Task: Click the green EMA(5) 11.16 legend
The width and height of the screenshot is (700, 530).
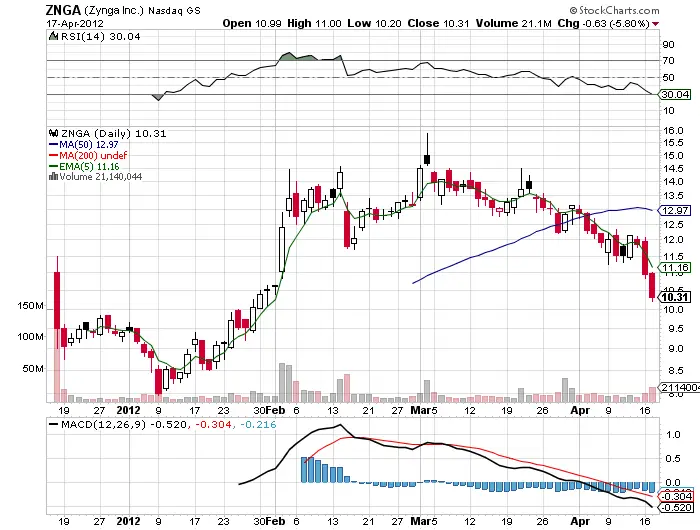Action: [x=84, y=167]
